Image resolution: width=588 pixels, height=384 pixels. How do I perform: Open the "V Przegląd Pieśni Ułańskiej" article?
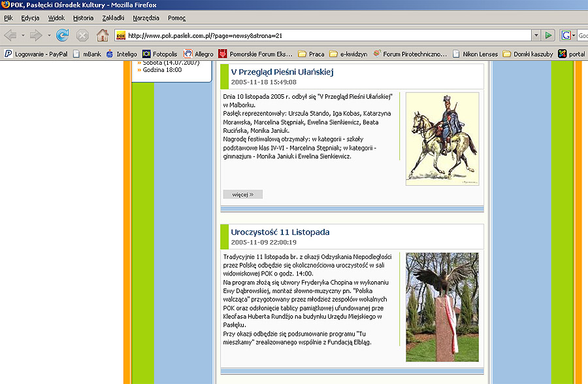point(282,72)
